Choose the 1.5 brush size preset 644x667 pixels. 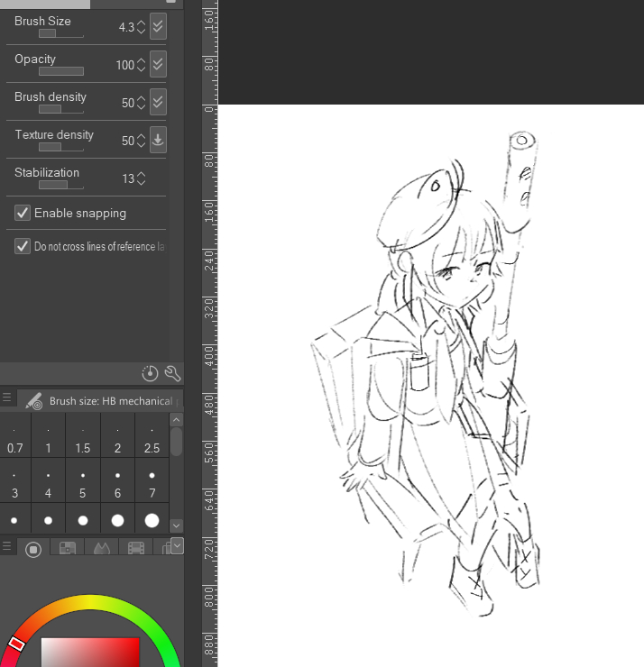(82, 440)
